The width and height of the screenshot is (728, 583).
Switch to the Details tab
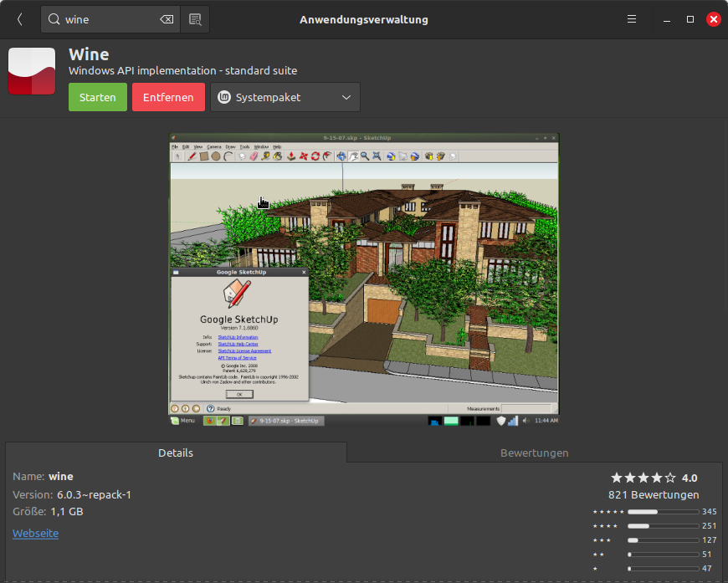(176, 453)
